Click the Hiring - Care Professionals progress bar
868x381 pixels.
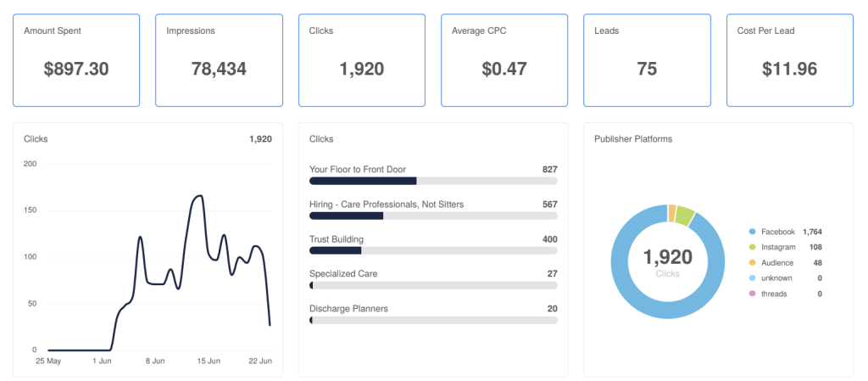tap(433, 216)
